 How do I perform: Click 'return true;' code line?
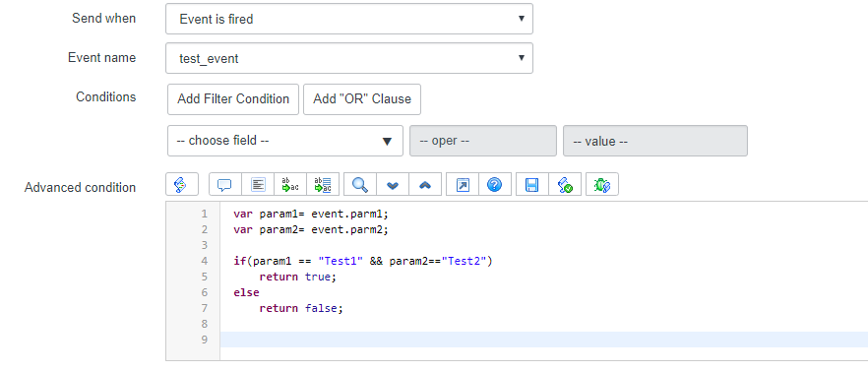pyautogui.click(x=298, y=277)
